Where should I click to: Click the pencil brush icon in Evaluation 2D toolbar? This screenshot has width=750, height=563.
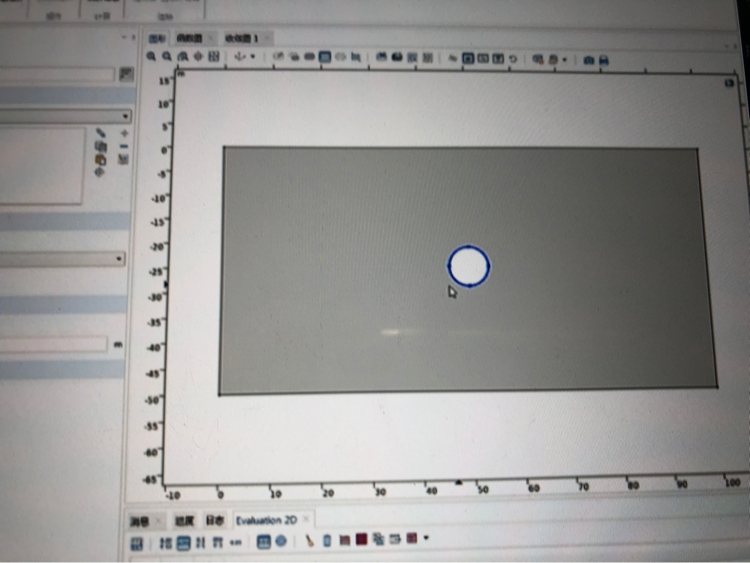[x=310, y=541]
